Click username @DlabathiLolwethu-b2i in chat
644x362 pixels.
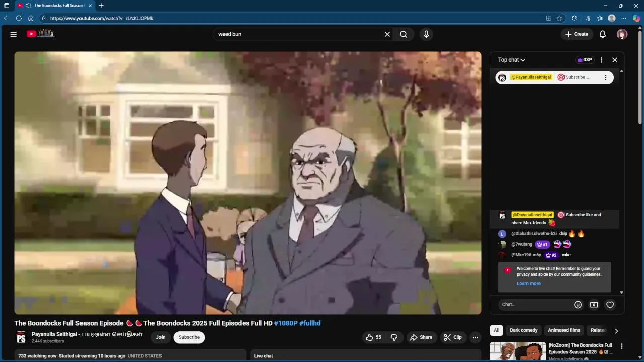tap(534, 234)
